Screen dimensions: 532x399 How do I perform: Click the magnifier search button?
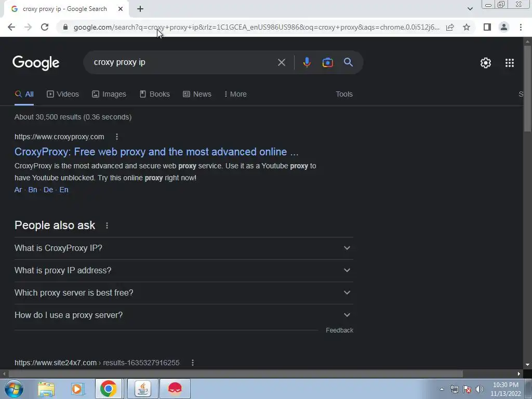348,62
